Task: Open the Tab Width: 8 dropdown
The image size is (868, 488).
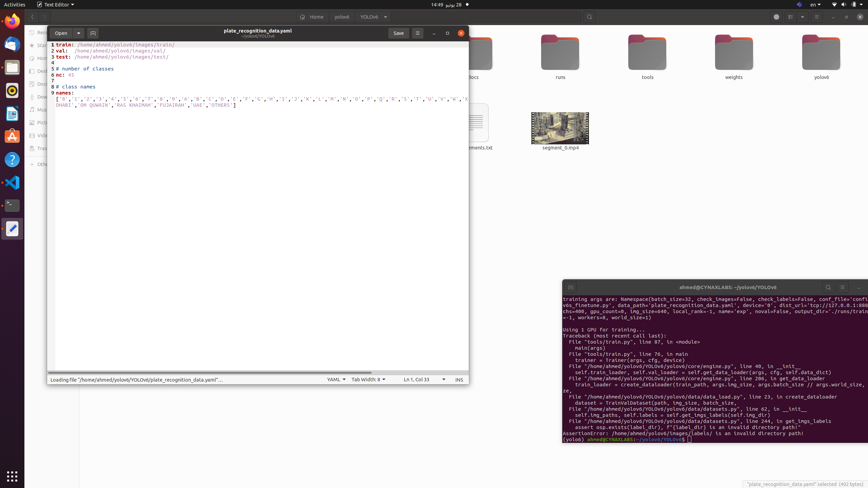Action: click(368, 380)
